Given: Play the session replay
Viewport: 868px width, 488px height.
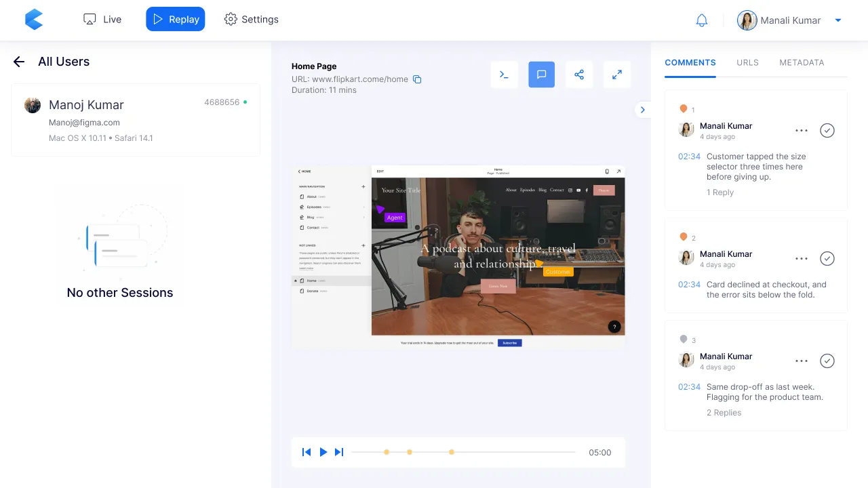Looking at the screenshot, I should point(323,452).
